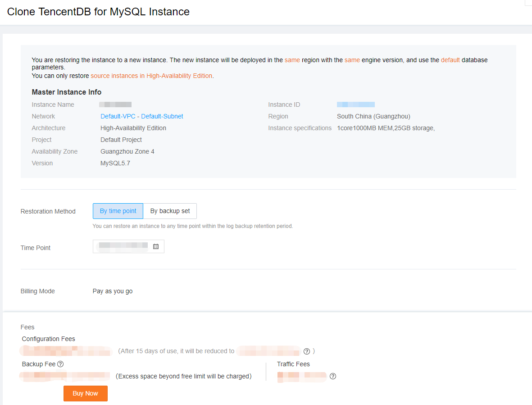Click the blurred Instance ID value

point(356,105)
